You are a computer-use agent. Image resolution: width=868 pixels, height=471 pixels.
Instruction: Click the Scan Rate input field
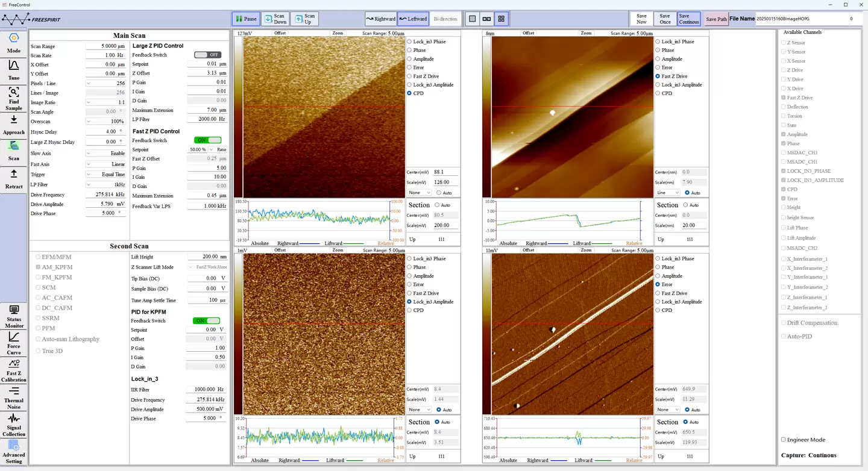105,55
